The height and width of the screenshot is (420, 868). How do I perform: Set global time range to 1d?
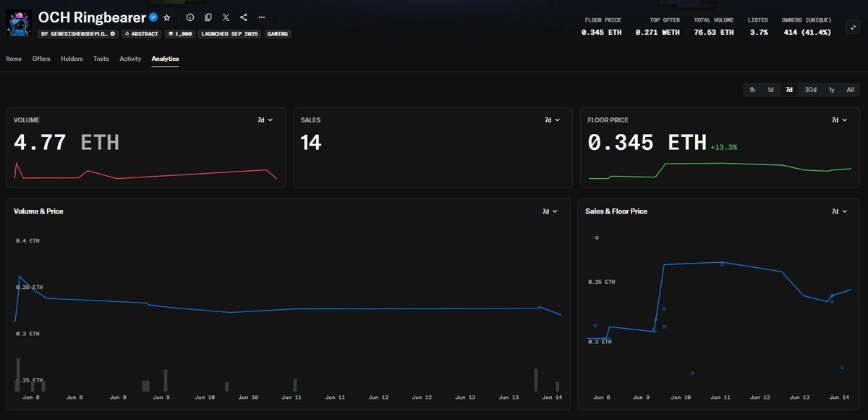pyautogui.click(x=770, y=90)
